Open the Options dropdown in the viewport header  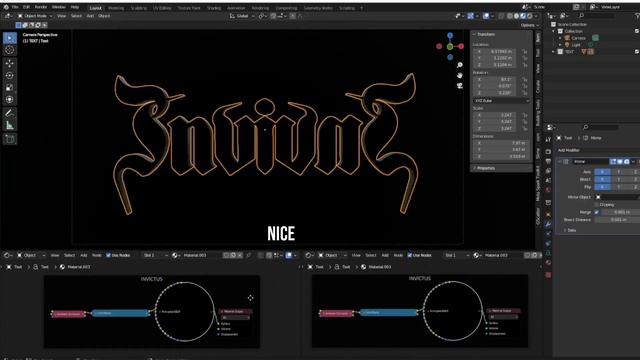pos(530,25)
